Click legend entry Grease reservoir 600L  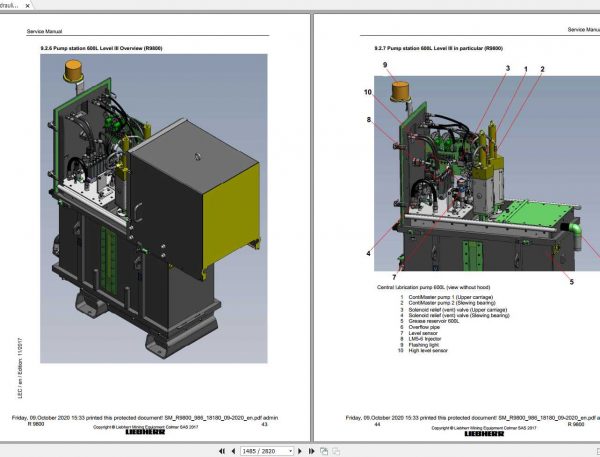point(434,321)
